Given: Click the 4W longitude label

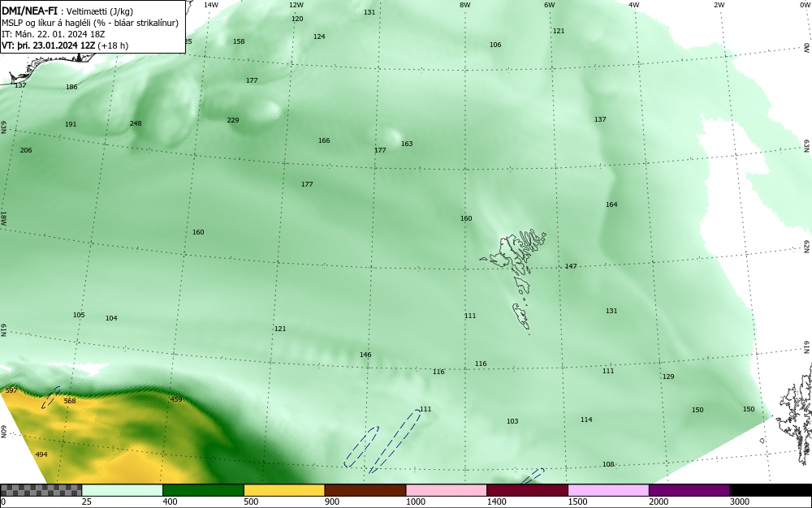Looking at the screenshot, I should pyautogui.click(x=634, y=5).
